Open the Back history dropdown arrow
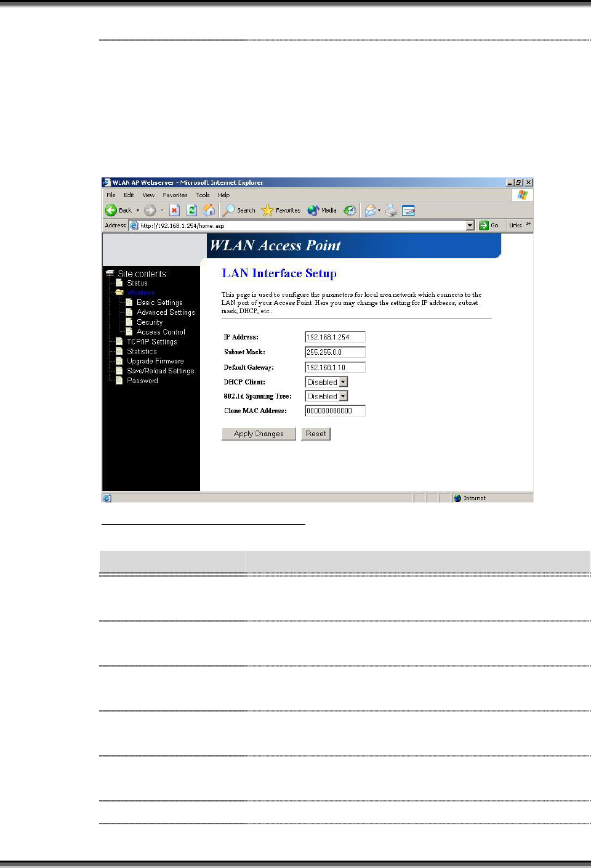This screenshot has height=868, width=591. (x=138, y=210)
